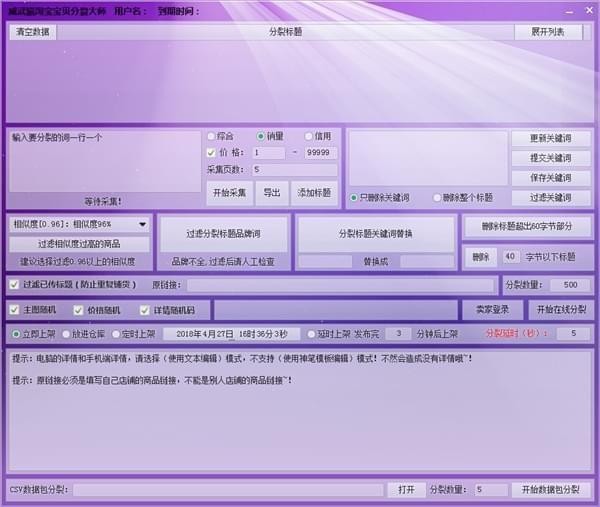Click the 添加标题 button
Image resolution: width=600 pixels, height=507 pixels.
pos(313,191)
